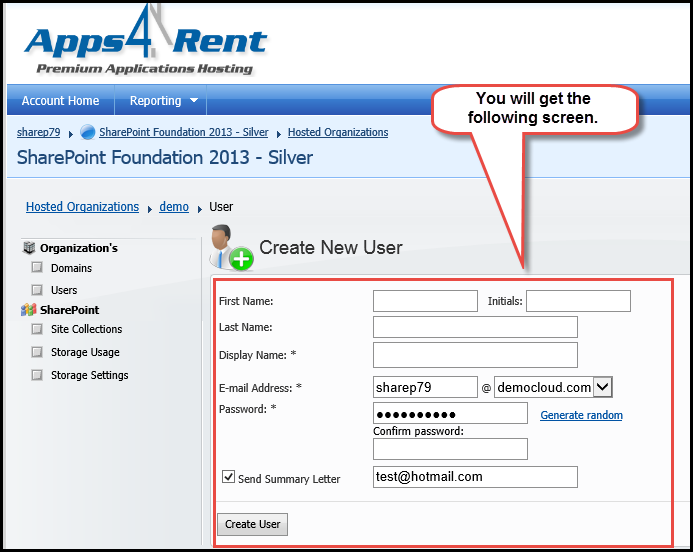The image size is (693, 552).
Task: Click the Create New User avatar icon
Action: click(231, 247)
